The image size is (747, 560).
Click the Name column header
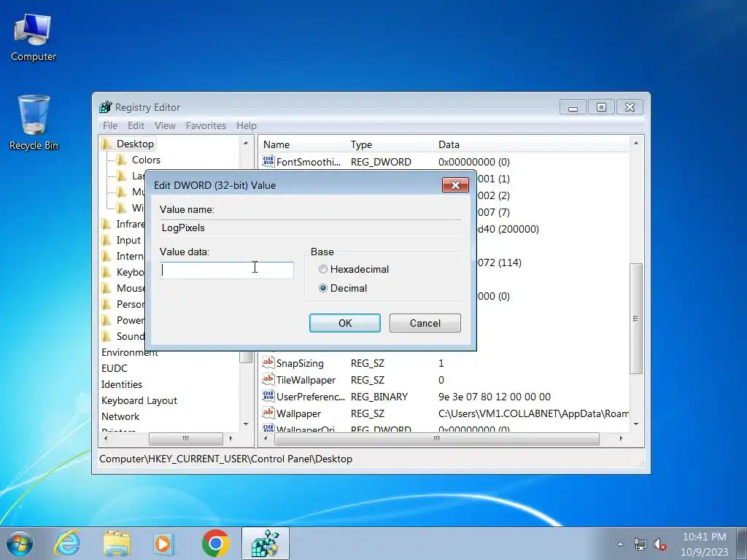302,144
